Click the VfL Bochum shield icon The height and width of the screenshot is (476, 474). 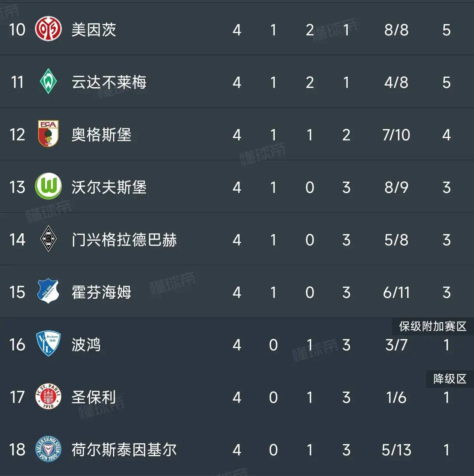(x=49, y=344)
